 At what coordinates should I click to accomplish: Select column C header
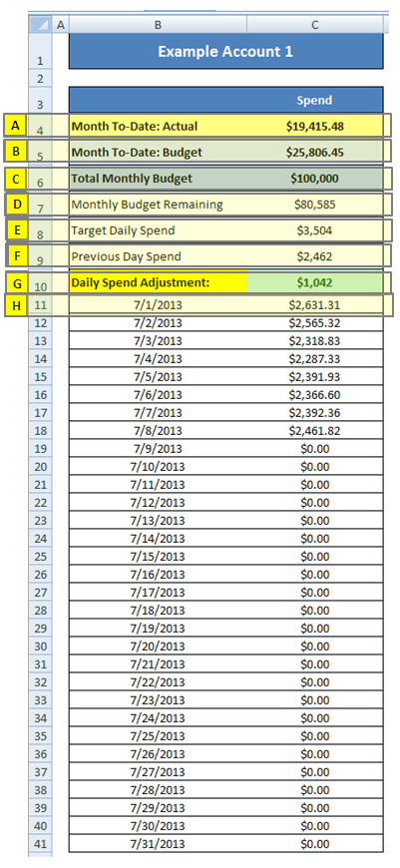315,24
